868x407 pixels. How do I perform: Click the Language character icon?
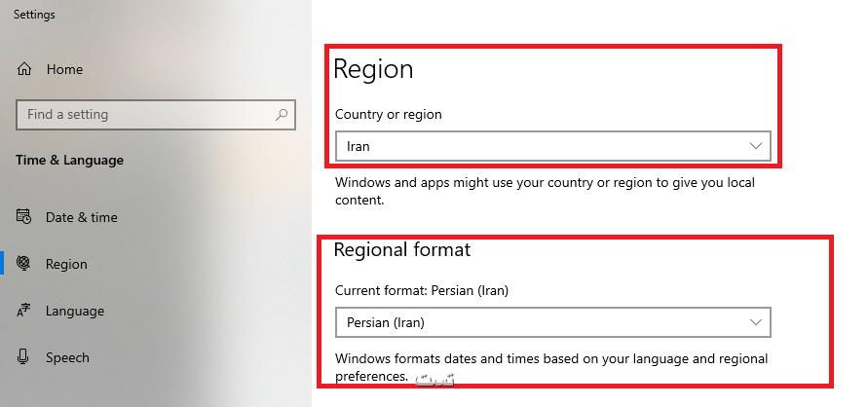[x=23, y=311]
